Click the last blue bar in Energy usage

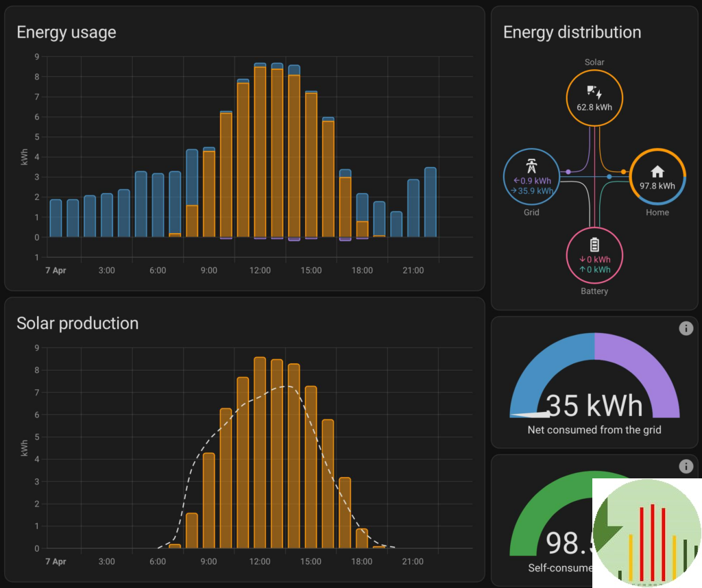click(430, 202)
